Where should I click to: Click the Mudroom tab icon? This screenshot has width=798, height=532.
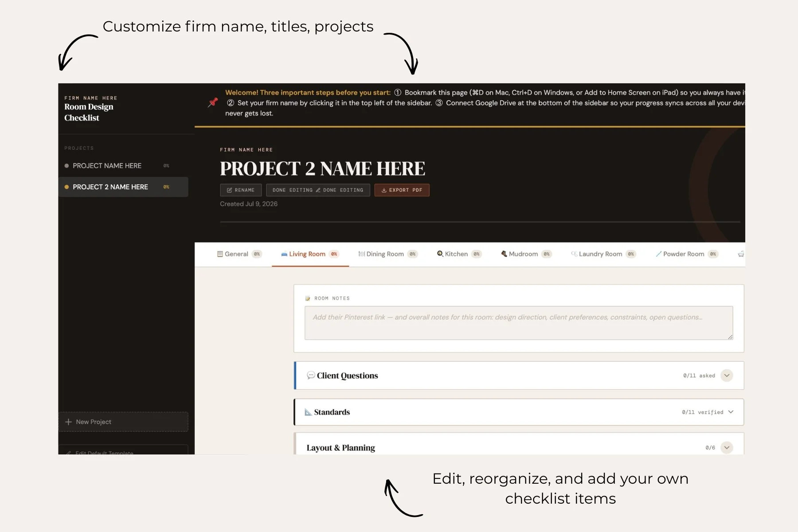tap(504, 254)
